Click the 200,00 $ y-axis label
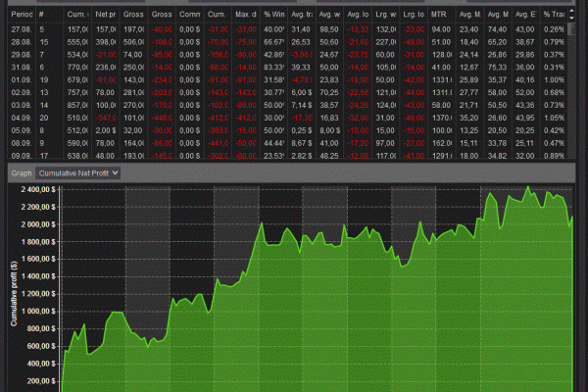588x392 pixels. pyautogui.click(x=41, y=381)
